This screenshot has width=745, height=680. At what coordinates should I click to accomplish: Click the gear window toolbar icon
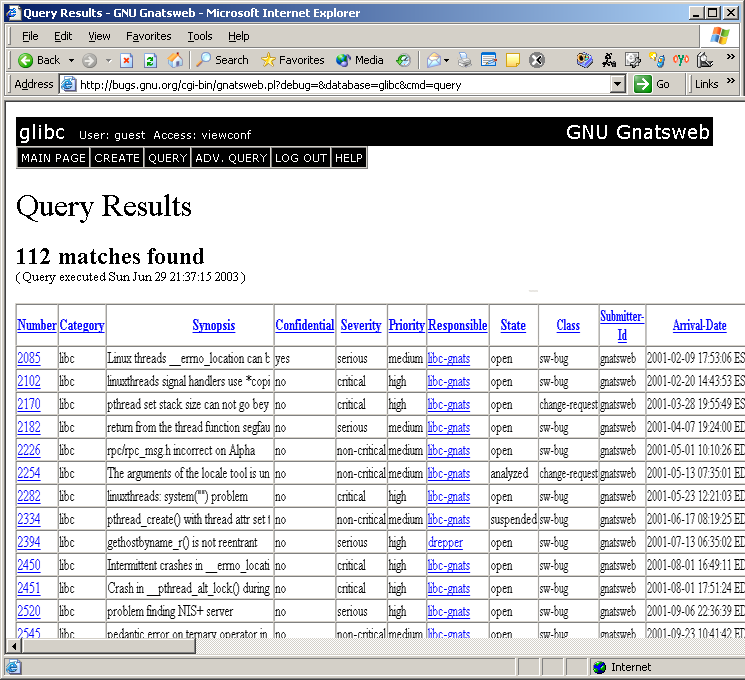pyautogui.click(x=633, y=60)
